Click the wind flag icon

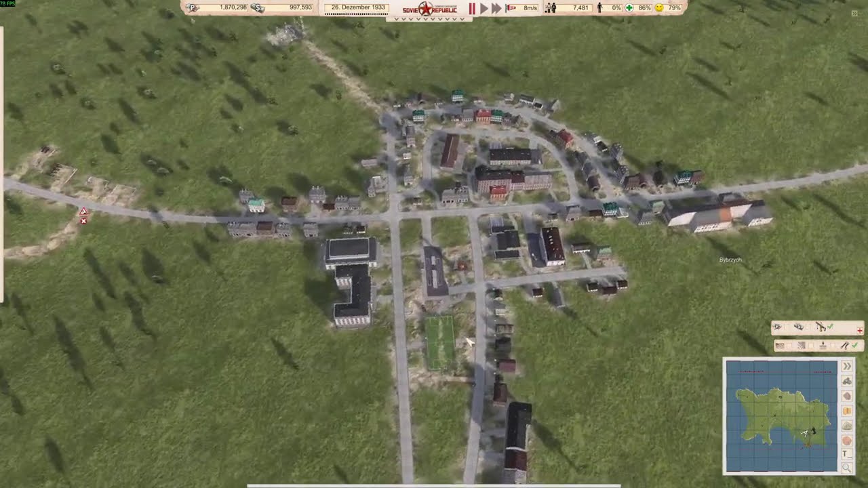[511, 8]
